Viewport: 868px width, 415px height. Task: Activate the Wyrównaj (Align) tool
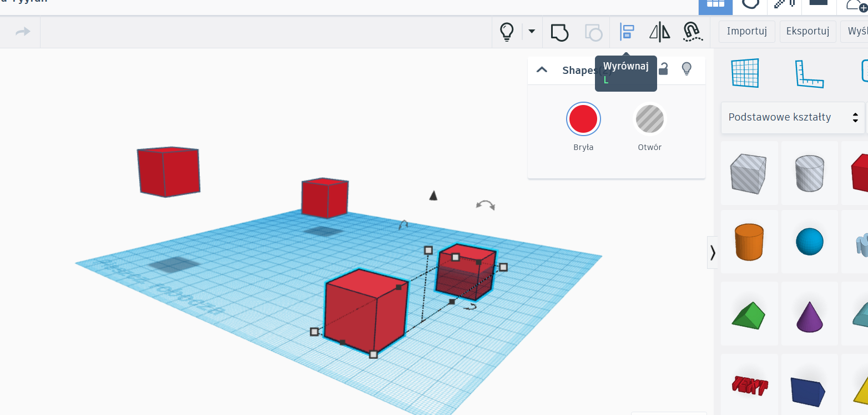(x=627, y=32)
